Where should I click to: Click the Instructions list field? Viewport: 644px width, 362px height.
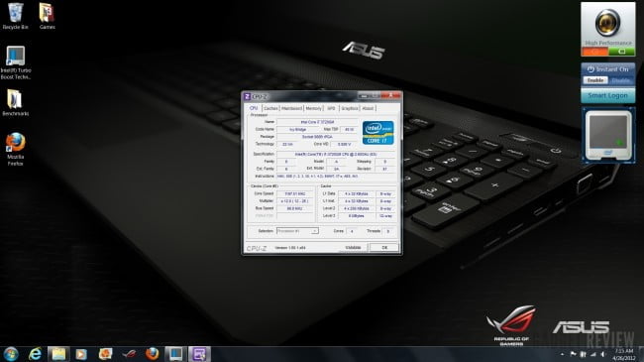[336, 177]
